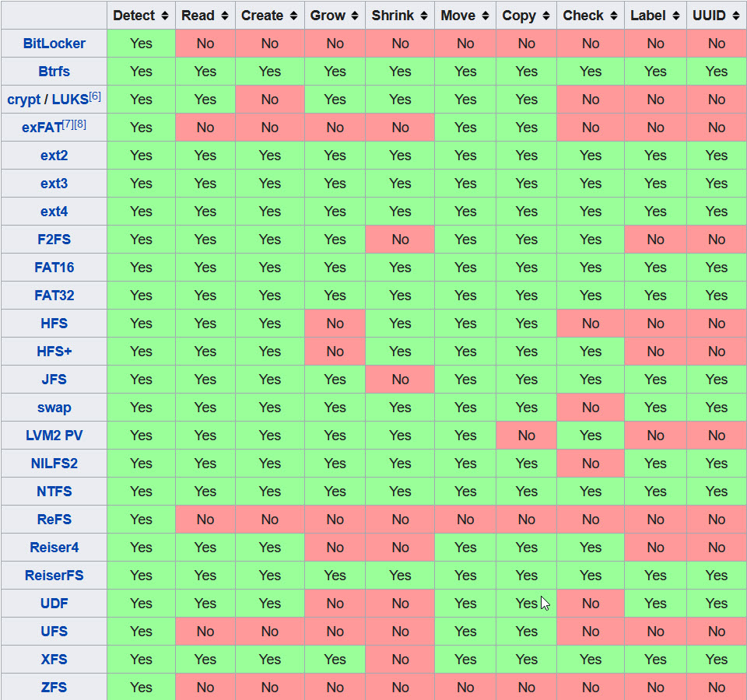Viewport: 747px width, 700px height.
Task: Open the FAT32 link
Action: pos(54,296)
